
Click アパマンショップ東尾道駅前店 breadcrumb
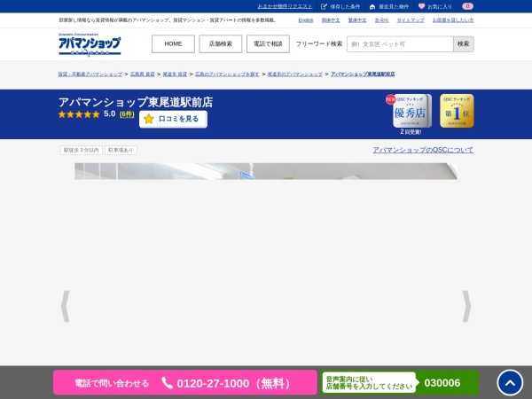coord(363,74)
